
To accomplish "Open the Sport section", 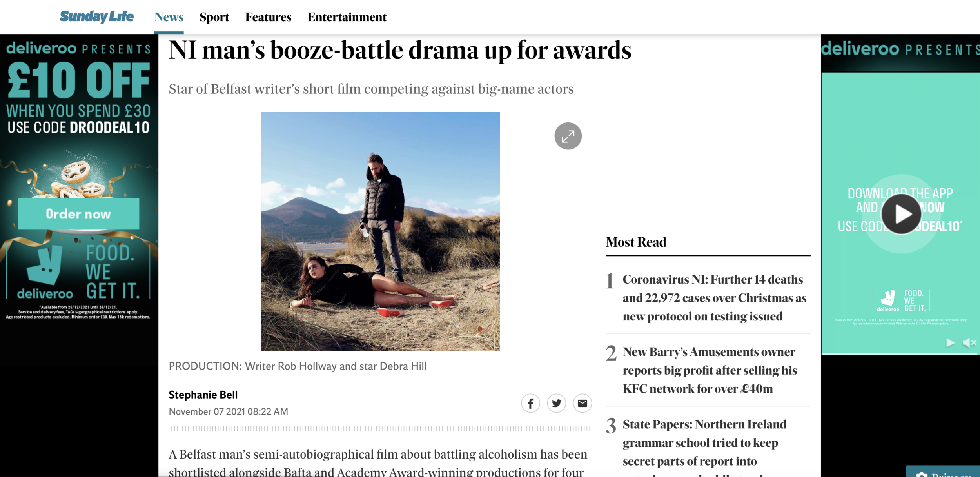I will click(x=214, y=17).
